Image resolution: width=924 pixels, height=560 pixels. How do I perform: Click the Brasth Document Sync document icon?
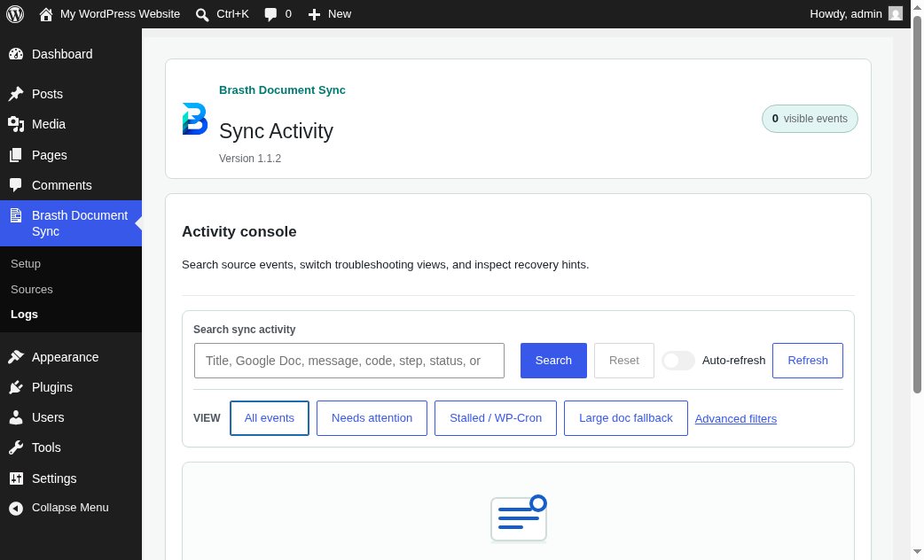(x=16, y=215)
